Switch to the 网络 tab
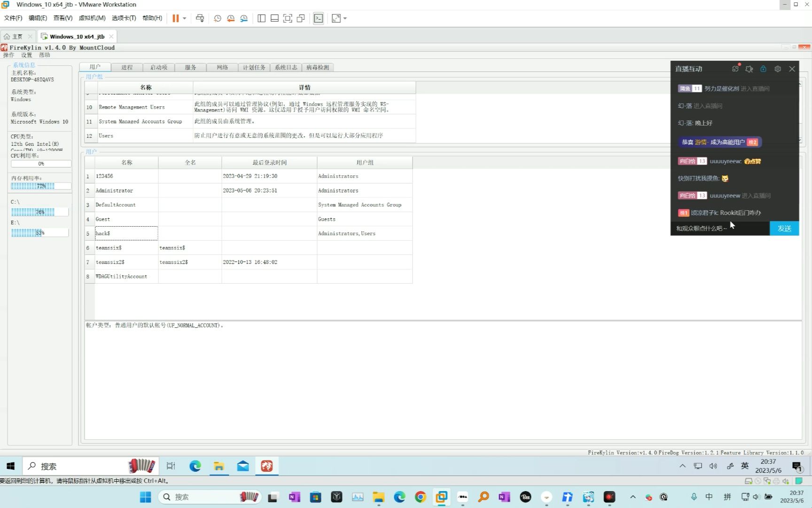The image size is (812, 508). tap(222, 67)
